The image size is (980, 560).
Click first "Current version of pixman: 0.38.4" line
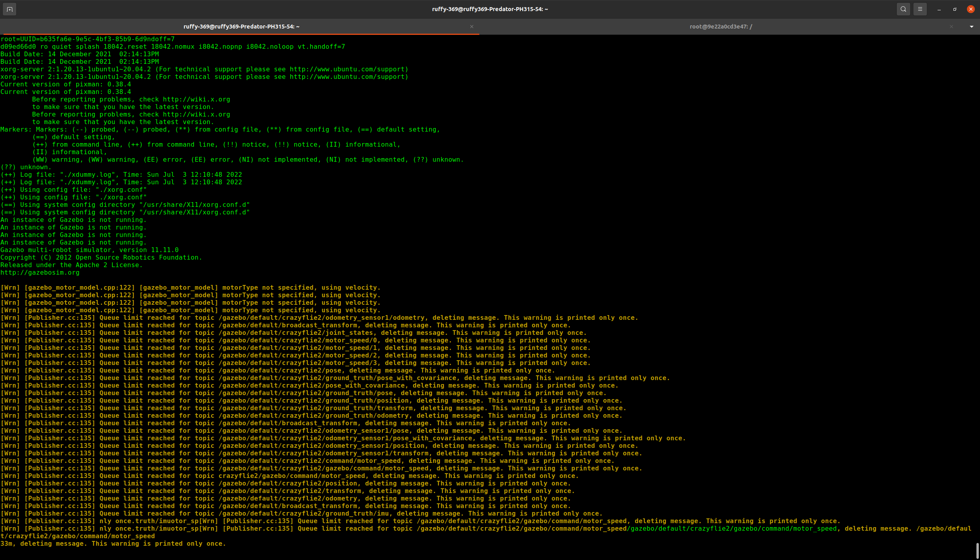coord(66,84)
